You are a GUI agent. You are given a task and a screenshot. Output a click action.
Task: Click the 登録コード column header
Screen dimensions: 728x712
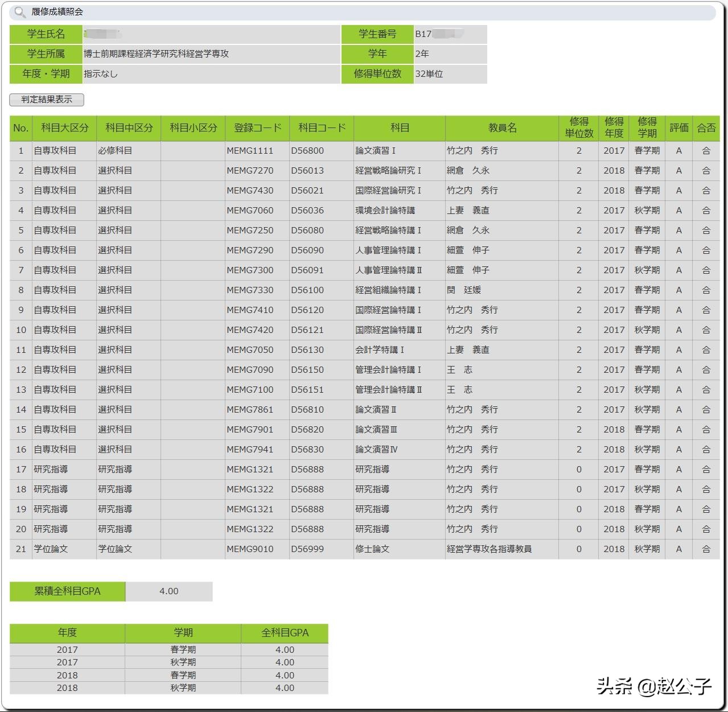pos(258,128)
